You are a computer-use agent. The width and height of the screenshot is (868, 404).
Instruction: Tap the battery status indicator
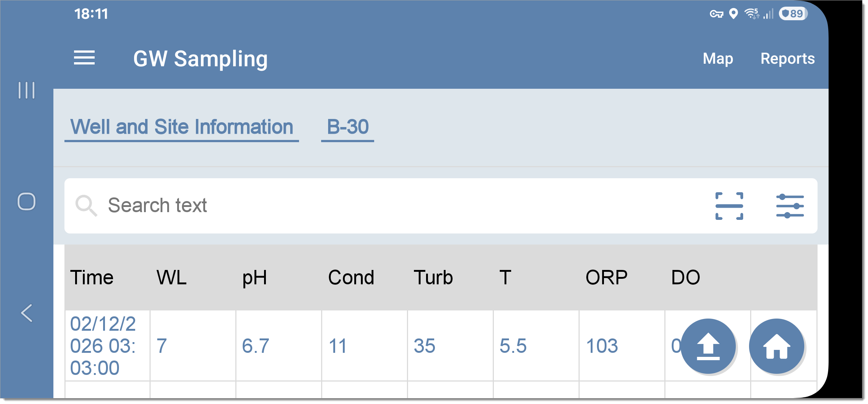(x=793, y=14)
